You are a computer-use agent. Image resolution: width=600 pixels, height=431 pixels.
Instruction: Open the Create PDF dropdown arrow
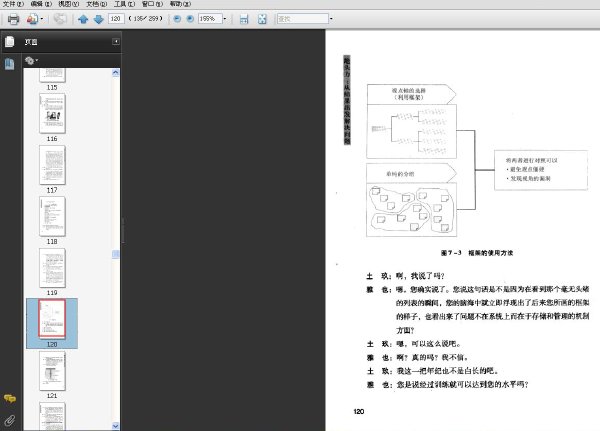tap(42, 19)
